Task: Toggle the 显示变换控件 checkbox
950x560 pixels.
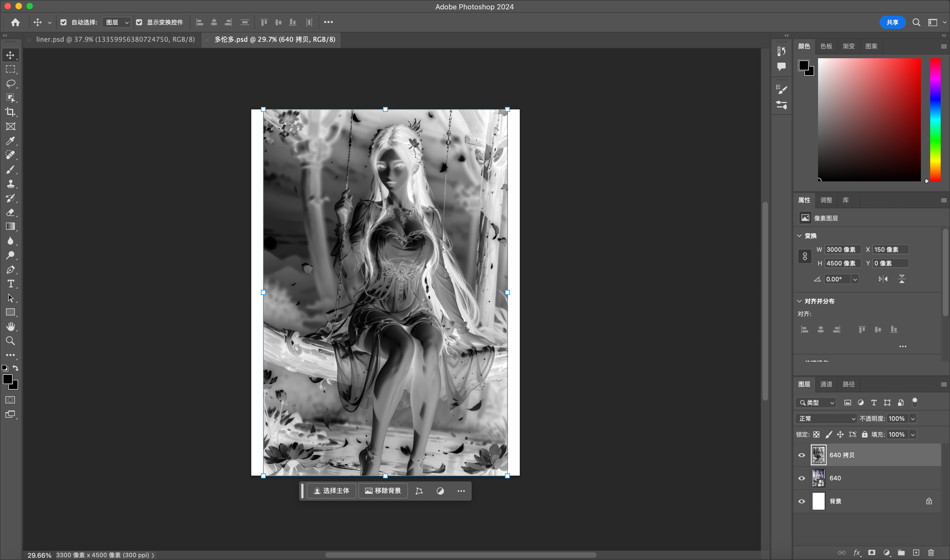Action: pos(139,22)
